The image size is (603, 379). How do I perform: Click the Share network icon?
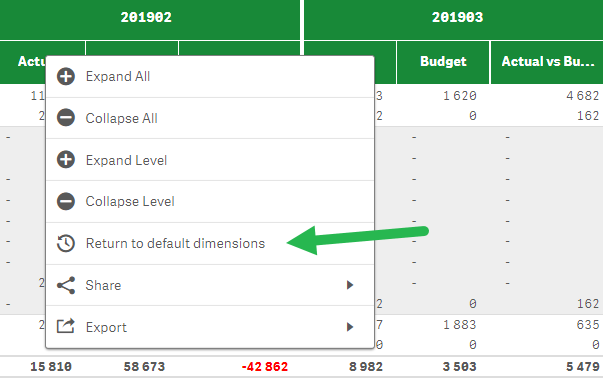66,285
